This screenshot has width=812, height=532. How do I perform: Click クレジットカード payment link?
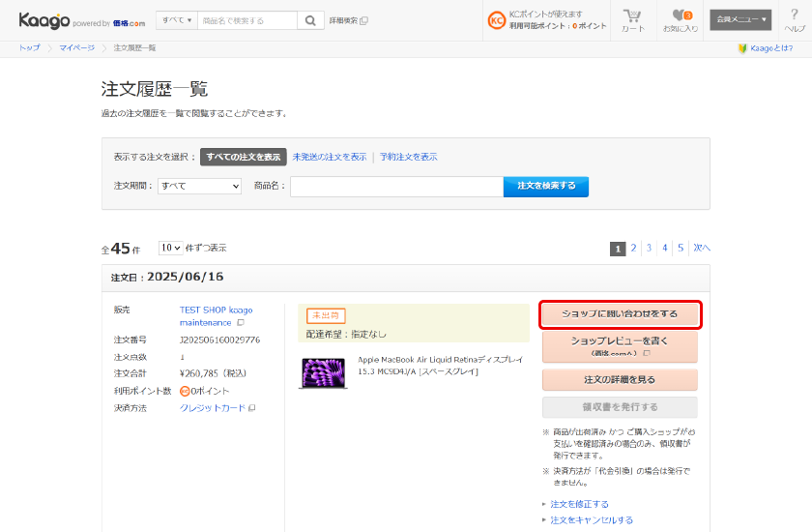click(213, 408)
